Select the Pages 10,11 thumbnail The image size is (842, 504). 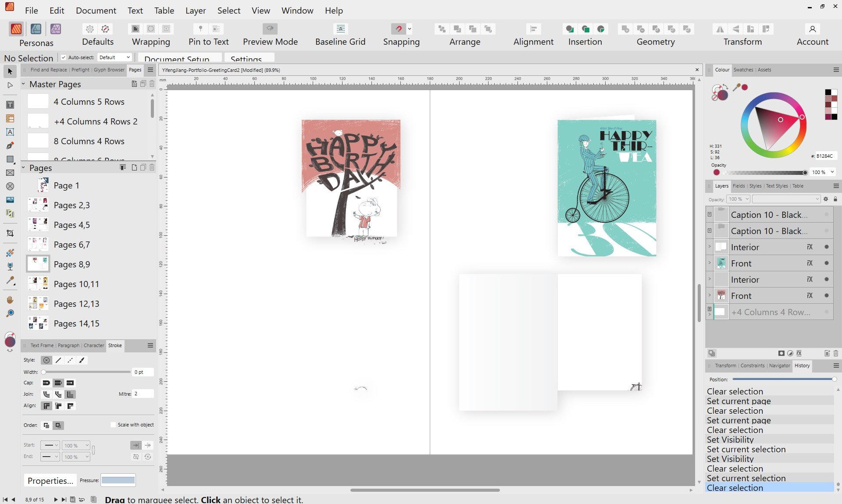pos(38,284)
